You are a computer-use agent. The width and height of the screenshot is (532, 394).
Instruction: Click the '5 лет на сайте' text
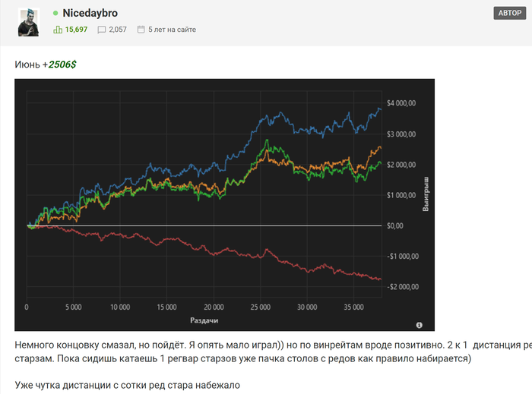tap(173, 30)
